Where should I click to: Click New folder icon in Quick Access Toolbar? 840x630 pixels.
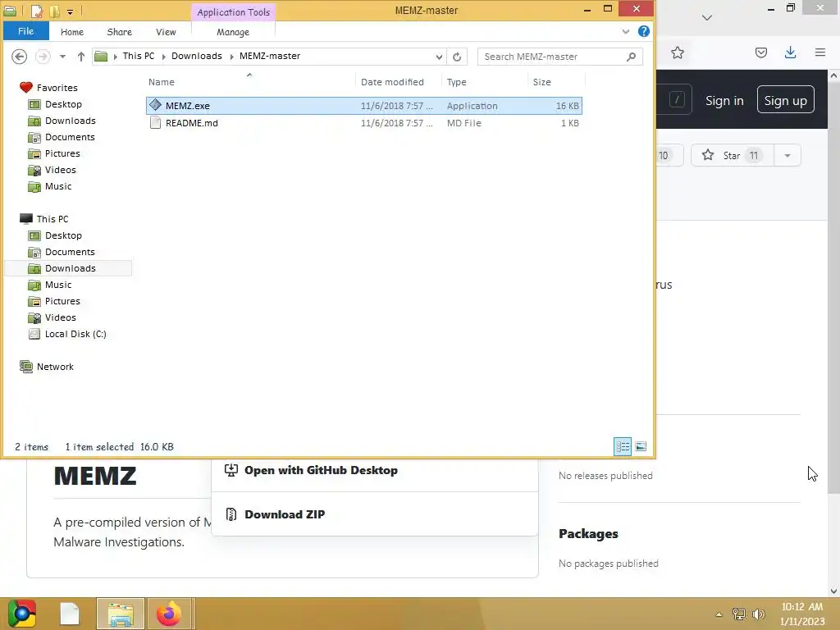tap(53, 11)
